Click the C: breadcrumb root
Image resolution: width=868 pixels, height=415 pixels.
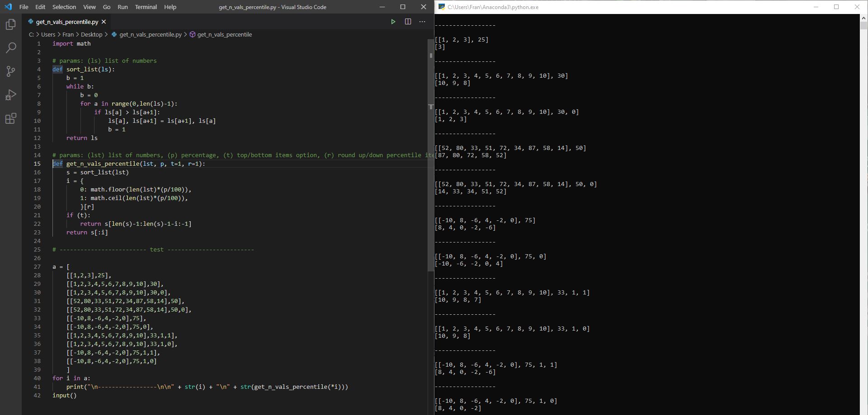click(x=31, y=34)
